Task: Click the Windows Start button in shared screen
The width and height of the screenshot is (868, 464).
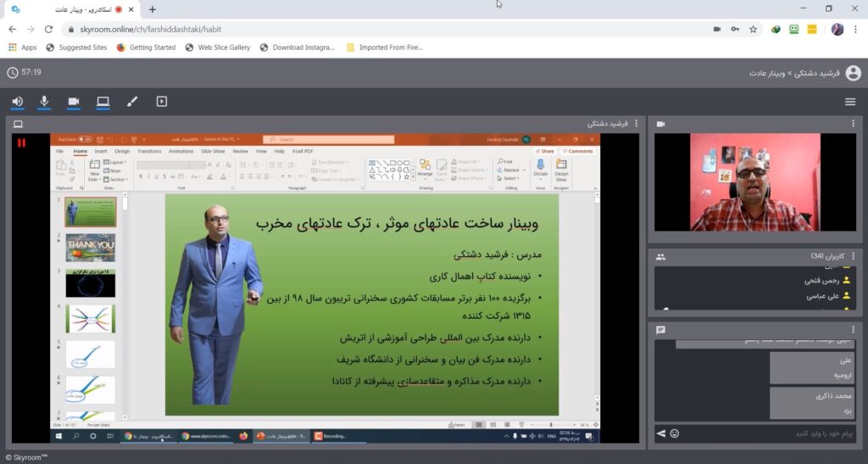Action: (58, 436)
